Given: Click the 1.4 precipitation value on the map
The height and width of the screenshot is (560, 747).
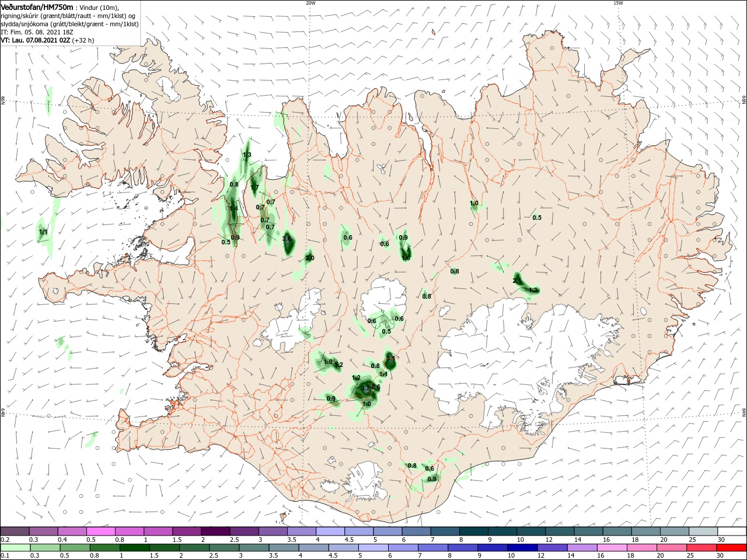Looking at the screenshot, I should [x=233, y=208].
